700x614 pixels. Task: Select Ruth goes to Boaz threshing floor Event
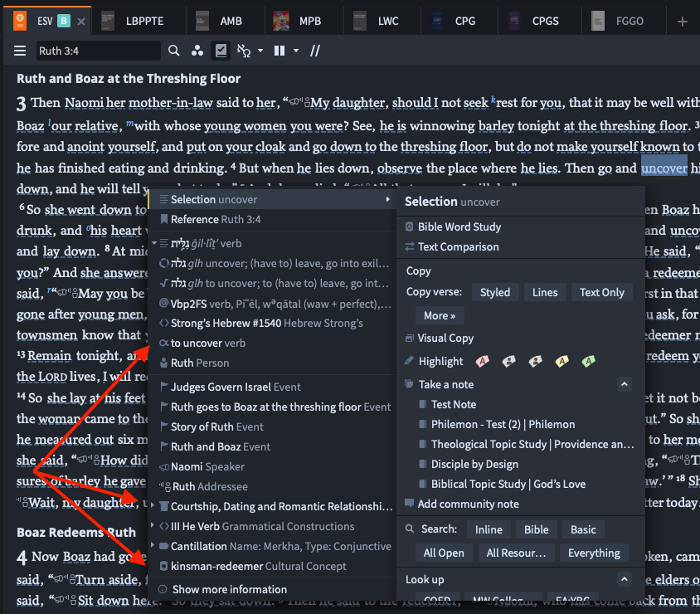click(272, 407)
